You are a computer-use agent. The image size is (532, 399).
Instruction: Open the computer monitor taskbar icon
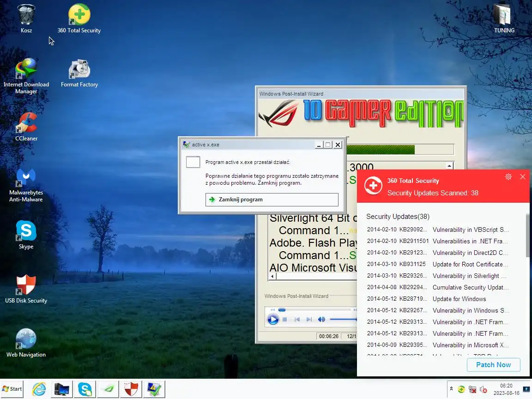pos(62,389)
